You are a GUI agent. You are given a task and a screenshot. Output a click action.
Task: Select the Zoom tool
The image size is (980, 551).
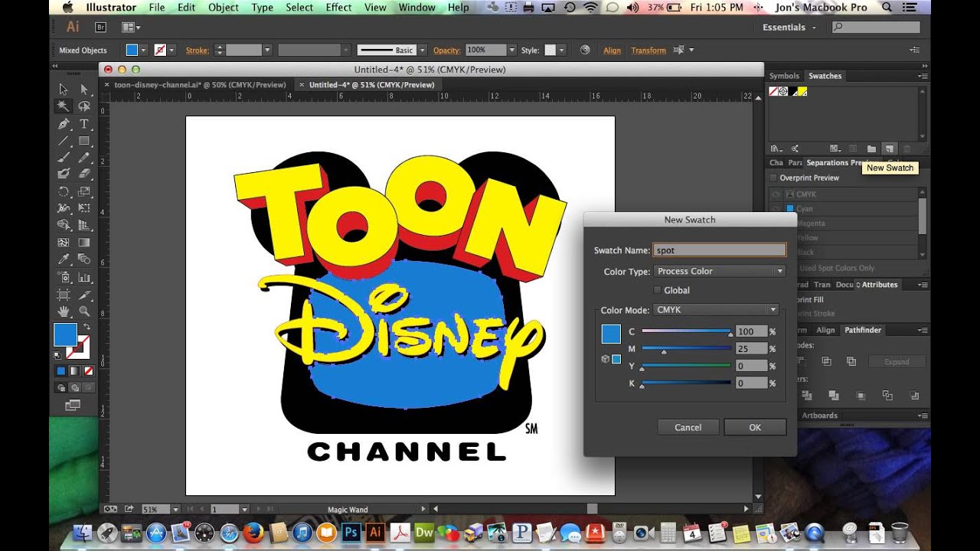[x=84, y=311]
